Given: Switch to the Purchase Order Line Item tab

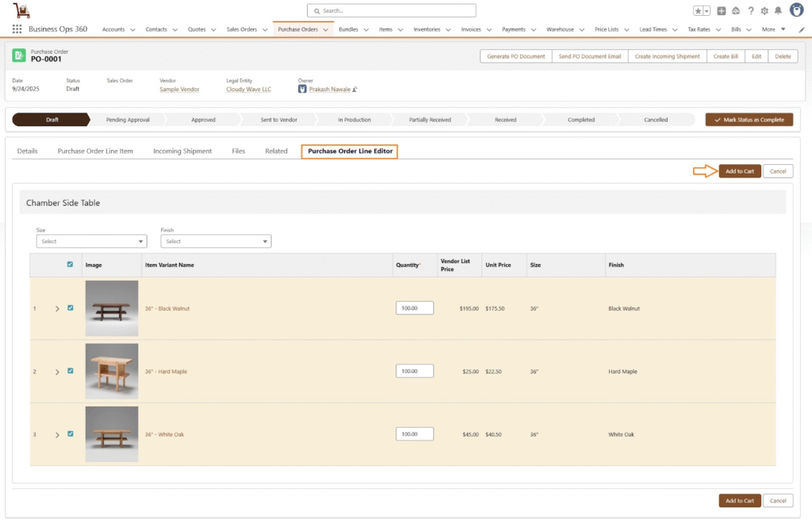Looking at the screenshot, I should point(95,151).
